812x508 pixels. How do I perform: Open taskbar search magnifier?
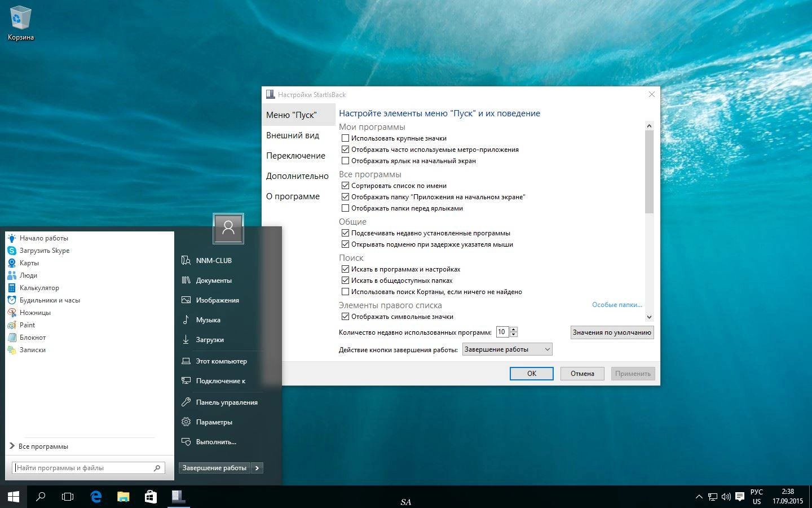(x=41, y=497)
